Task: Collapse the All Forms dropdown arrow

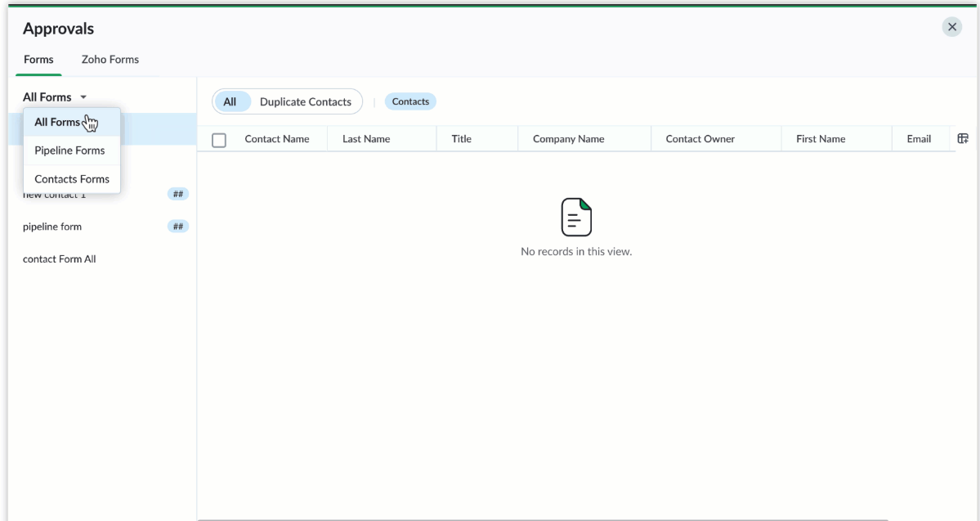Action: coord(83,98)
